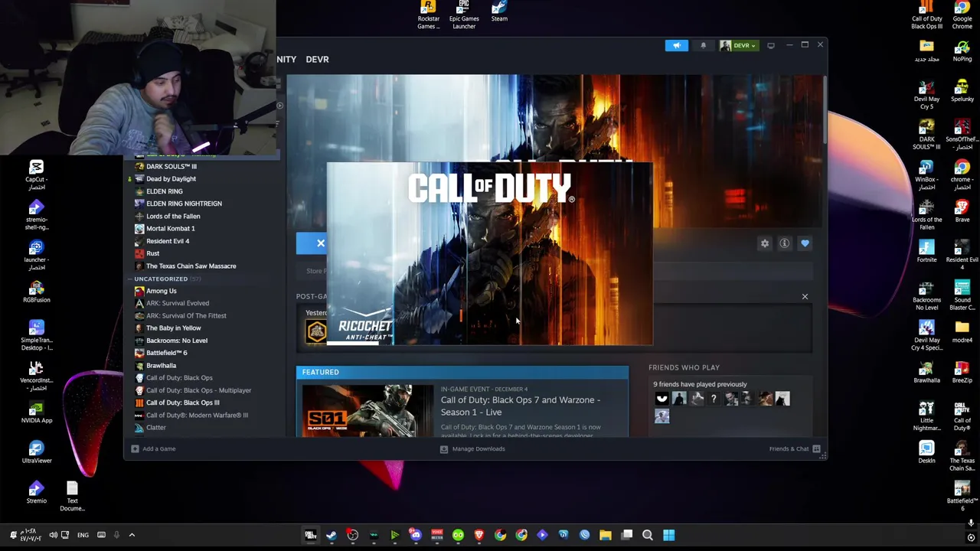Dismiss the post-game summary panel
This screenshot has height=551, width=980.
805,296
